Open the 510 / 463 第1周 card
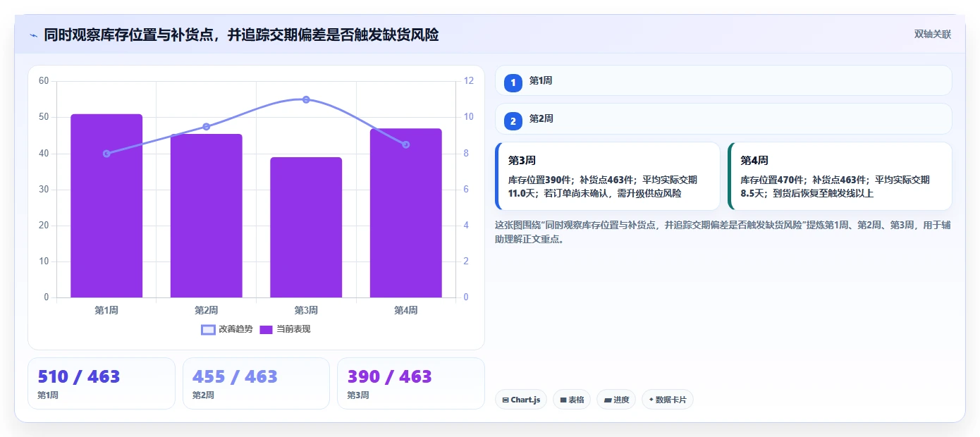 tap(102, 383)
